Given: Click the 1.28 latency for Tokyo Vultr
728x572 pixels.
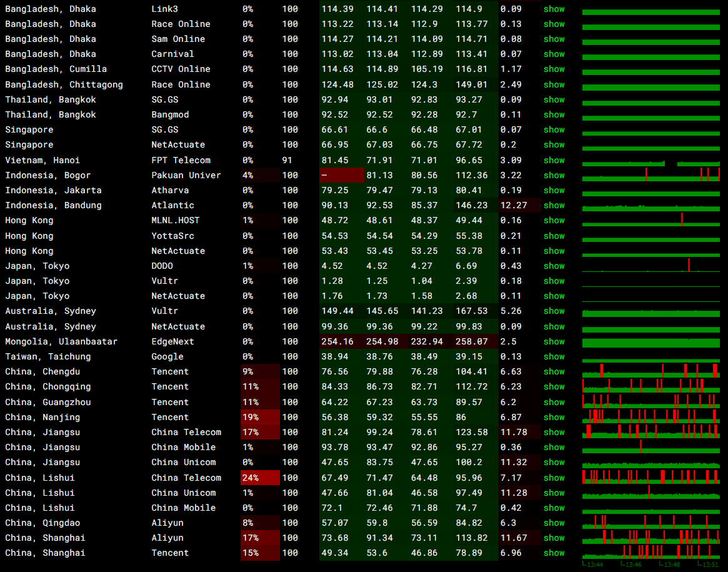Looking at the screenshot, I should (x=332, y=281).
